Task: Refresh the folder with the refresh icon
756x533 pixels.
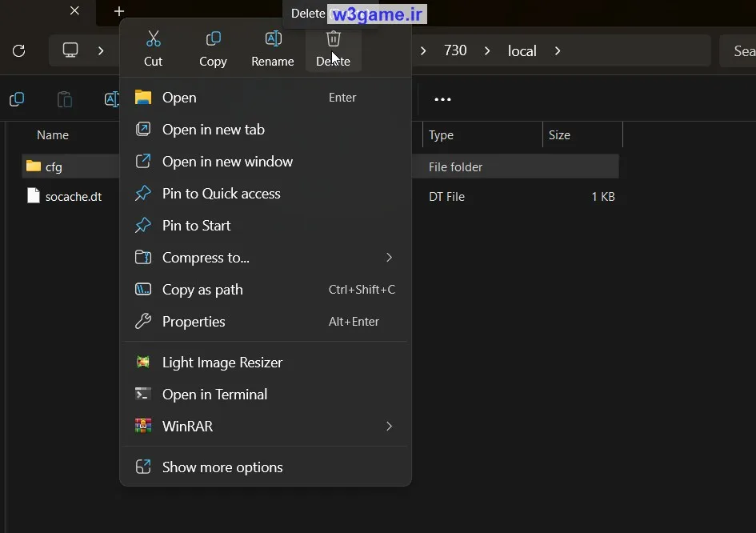Action: click(x=19, y=50)
